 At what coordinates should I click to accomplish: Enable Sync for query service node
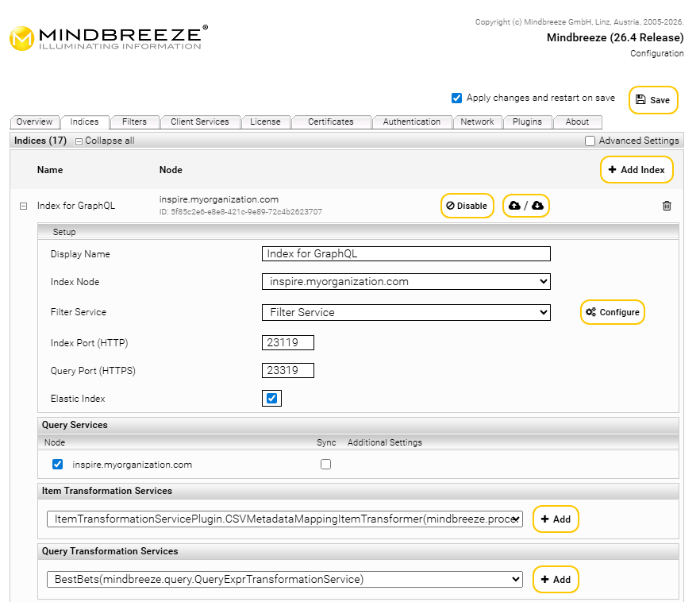click(x=326, y=464)
